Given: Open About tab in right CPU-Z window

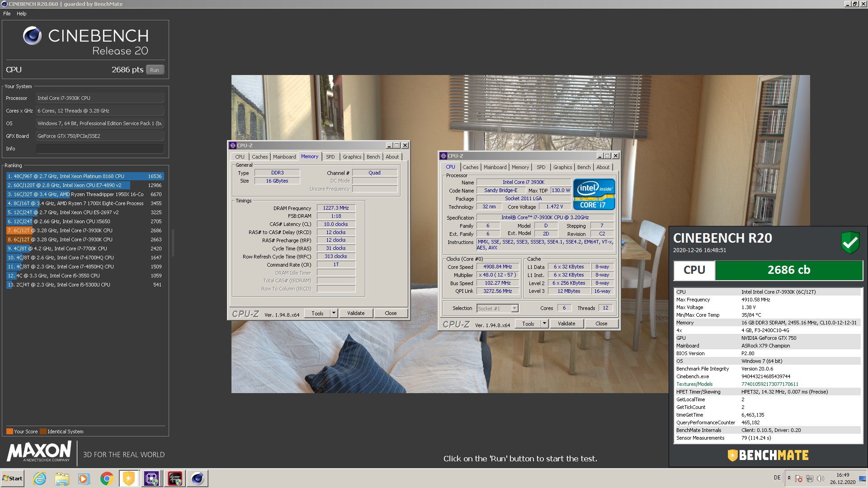Looking at the screenshot, I should tap(603, 167).
